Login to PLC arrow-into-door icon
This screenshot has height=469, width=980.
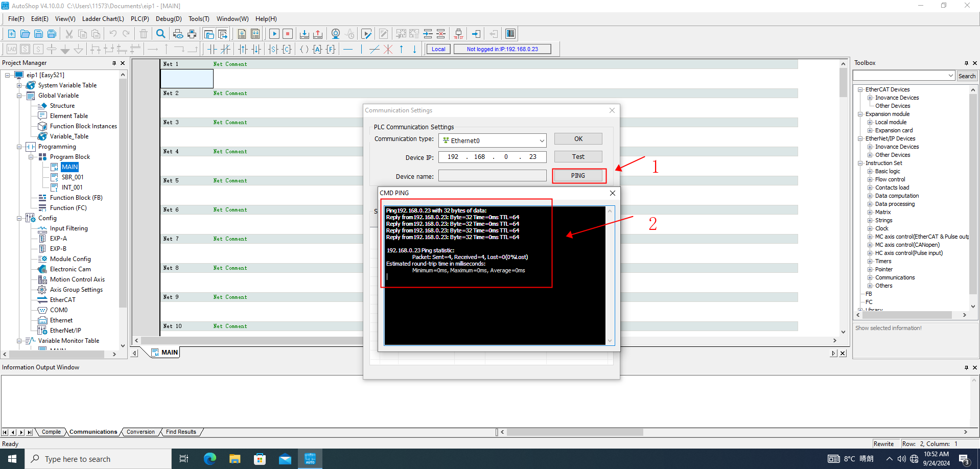coord(476,34)
